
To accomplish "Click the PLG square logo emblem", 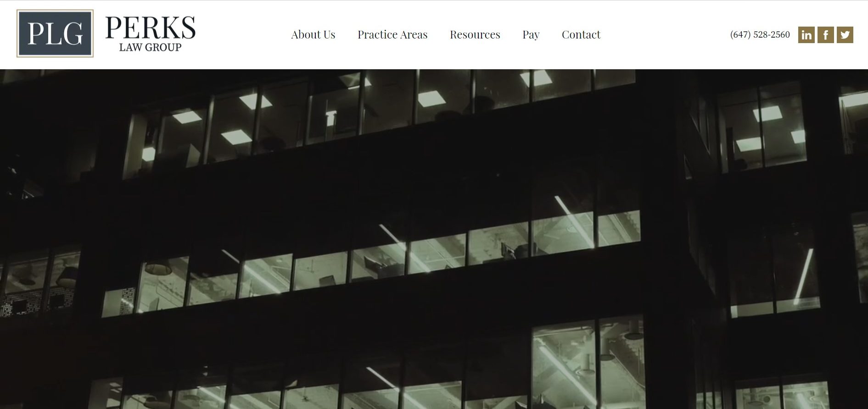I will (55, 33).
